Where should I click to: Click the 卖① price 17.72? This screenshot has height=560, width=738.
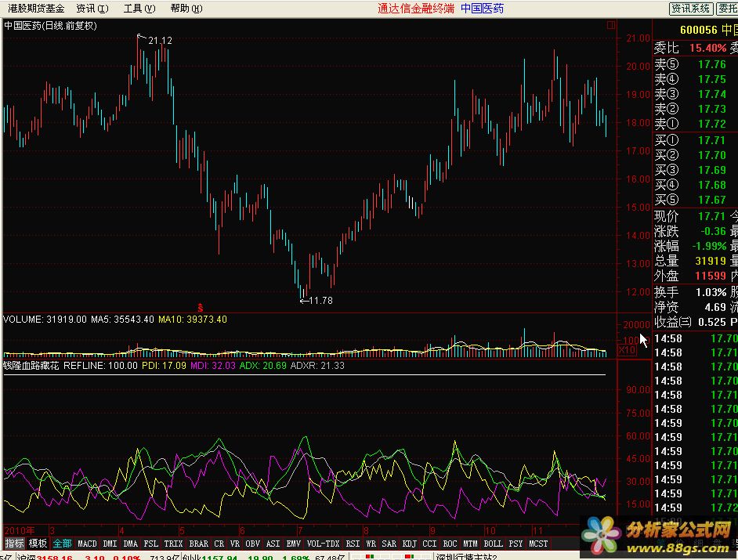[x=711, y=124]
